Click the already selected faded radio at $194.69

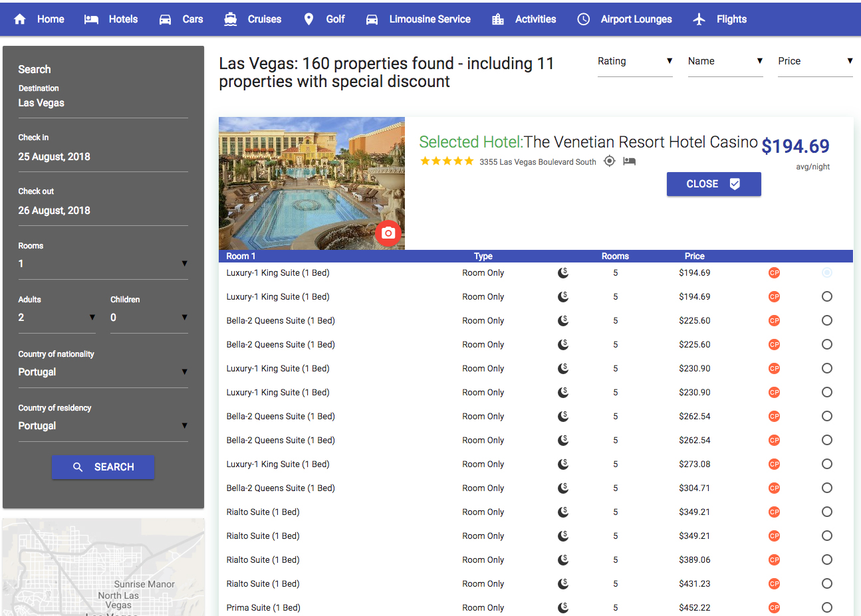click(x=827, y=272)
